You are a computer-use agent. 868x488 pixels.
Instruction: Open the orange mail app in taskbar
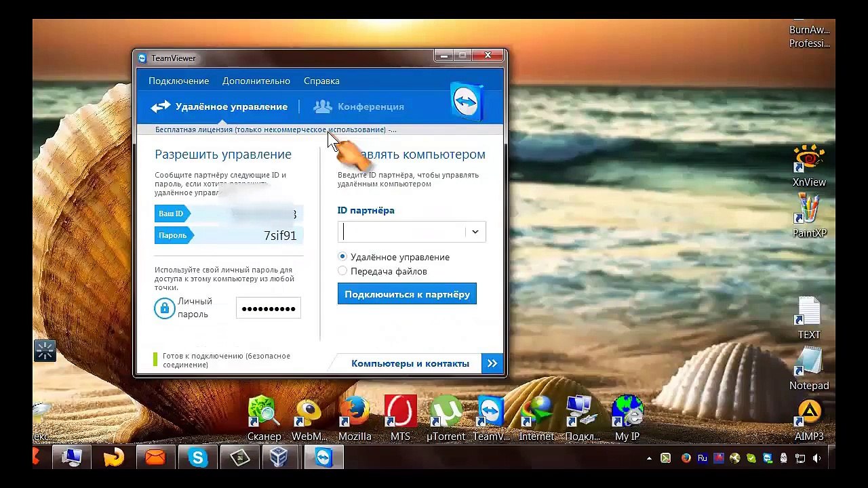pyautogui.click(x=155, y=458)
